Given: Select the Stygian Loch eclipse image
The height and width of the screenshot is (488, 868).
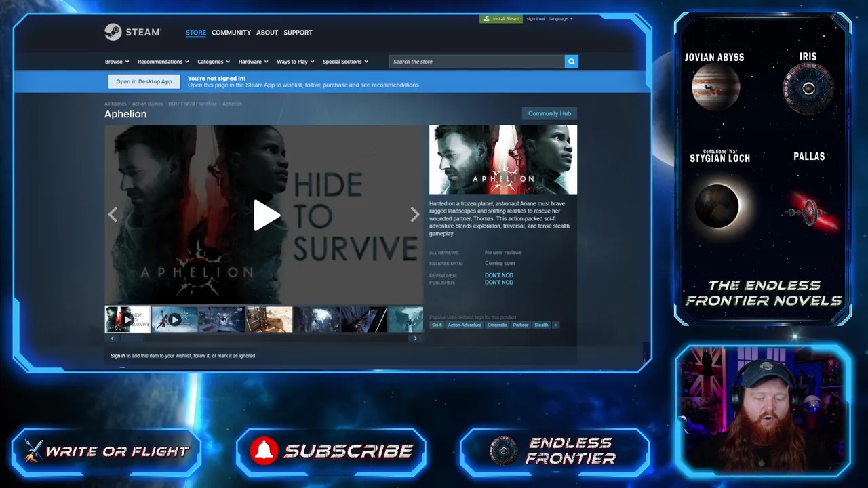Looking at the screenshot, I should point(717,205).
